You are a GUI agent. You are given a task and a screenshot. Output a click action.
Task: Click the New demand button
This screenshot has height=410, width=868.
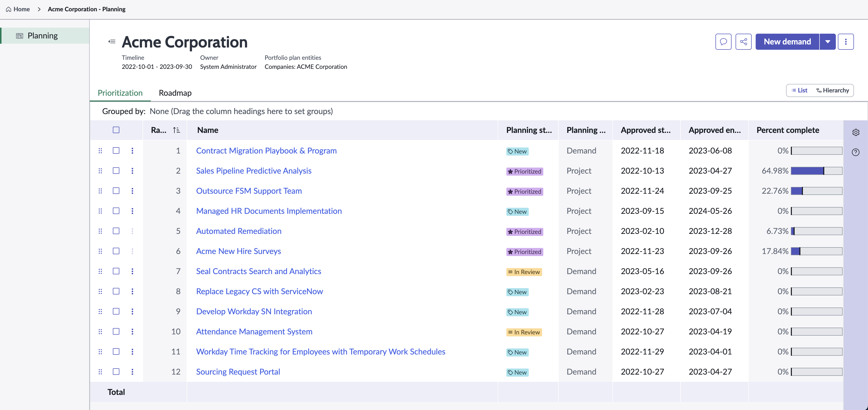pos(787,42)
